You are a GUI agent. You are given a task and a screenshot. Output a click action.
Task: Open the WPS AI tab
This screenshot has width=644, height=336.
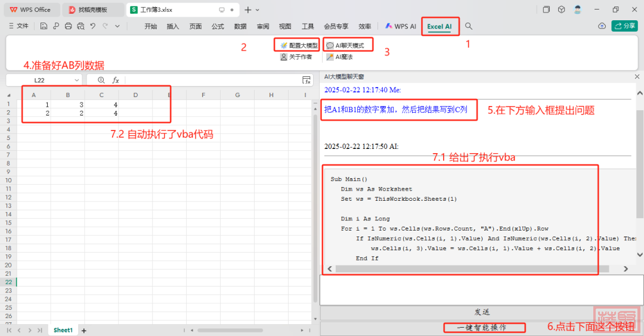400,26
